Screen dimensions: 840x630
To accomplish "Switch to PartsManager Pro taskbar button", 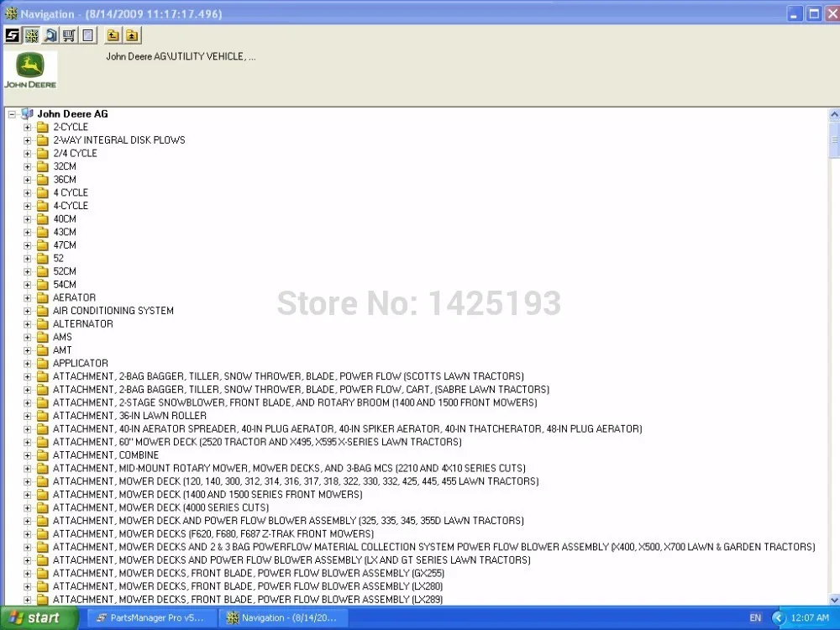I will 151,617.
